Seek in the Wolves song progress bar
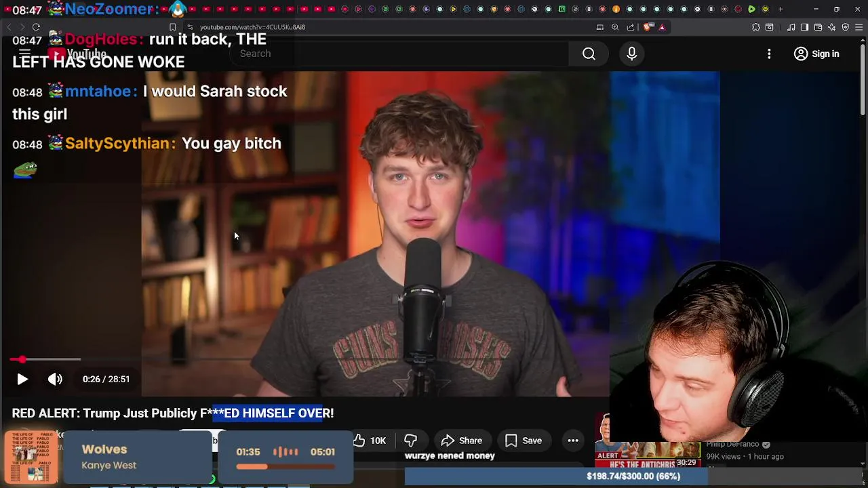Viewport: 868px width, 488px height. (x=285, y=467)
